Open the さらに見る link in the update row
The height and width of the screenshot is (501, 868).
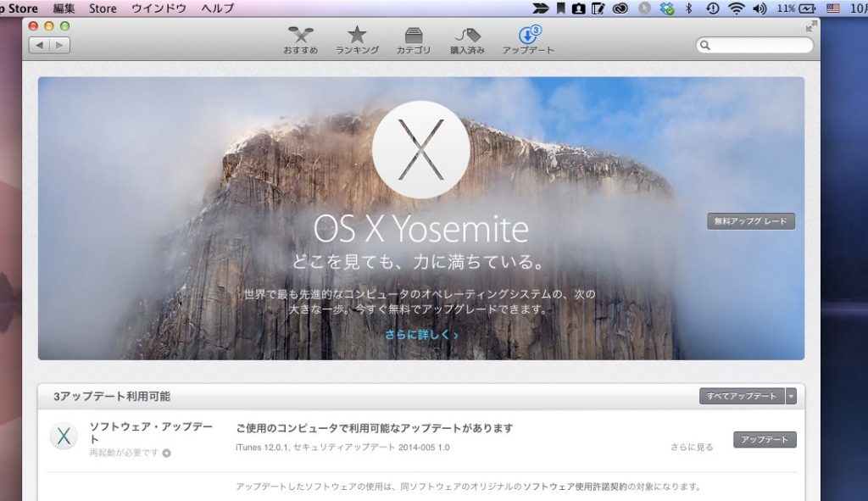(692, 447)
